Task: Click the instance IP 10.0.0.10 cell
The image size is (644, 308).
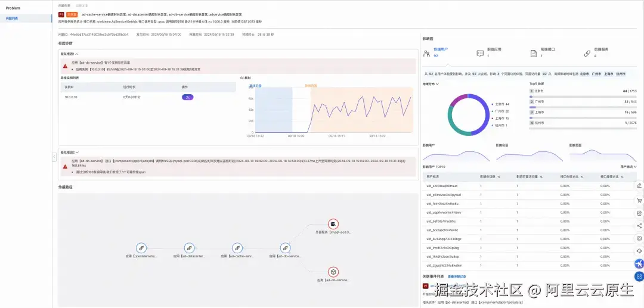Action: [71, 97]
